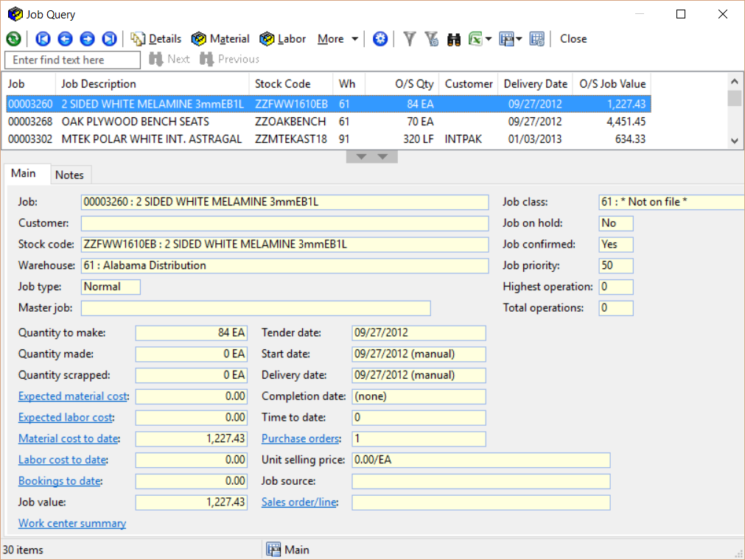
Task: Click the Unit selling price field
Action: coord(481,460)
